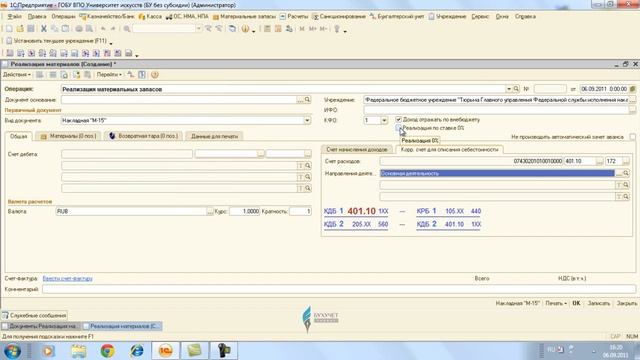Click the M+ memory add button
The image size is (640, 360).
pyautogui.click(x=313, y=29)
